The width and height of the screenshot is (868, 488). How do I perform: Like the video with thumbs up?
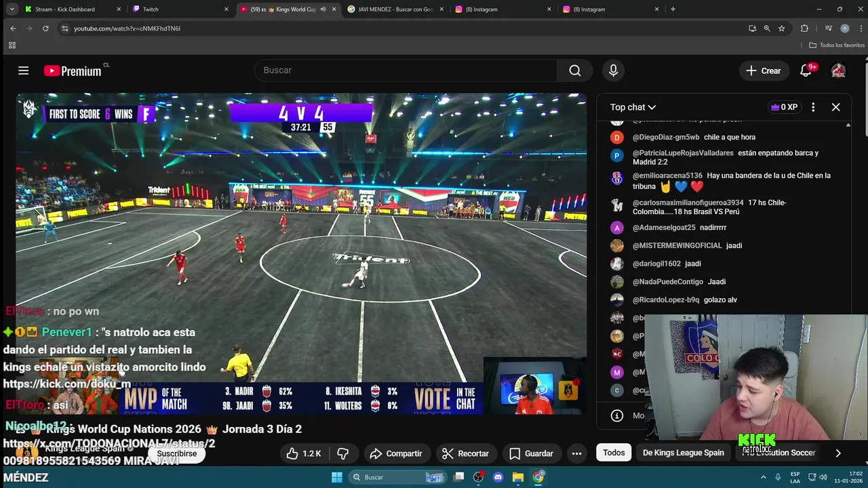[x=304, y=453]
